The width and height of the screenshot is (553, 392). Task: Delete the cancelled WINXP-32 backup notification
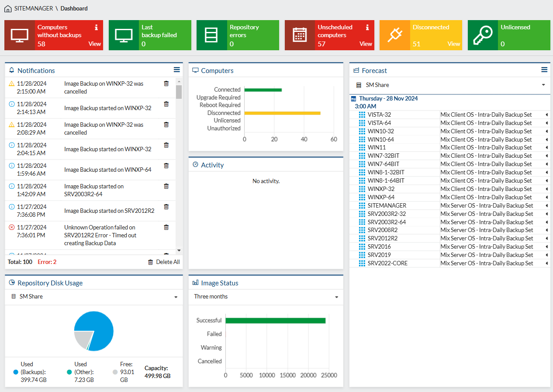pos(166,83)
